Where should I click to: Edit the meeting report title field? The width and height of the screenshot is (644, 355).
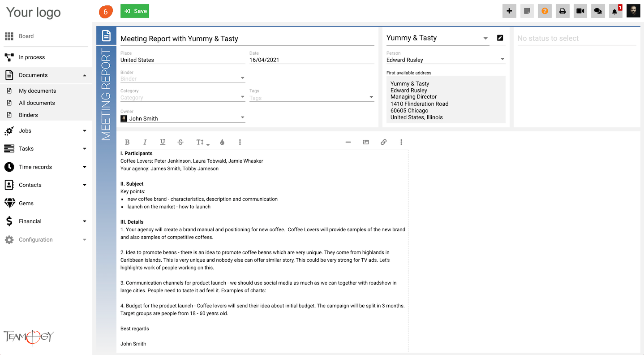click(247, 39)
